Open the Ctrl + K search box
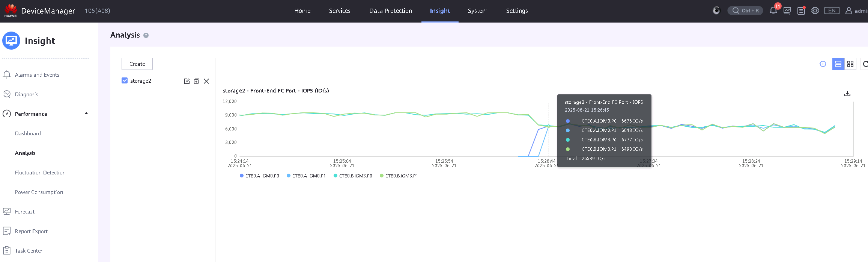The height and width of the screenshot is (262, 868). coord(745,11)
